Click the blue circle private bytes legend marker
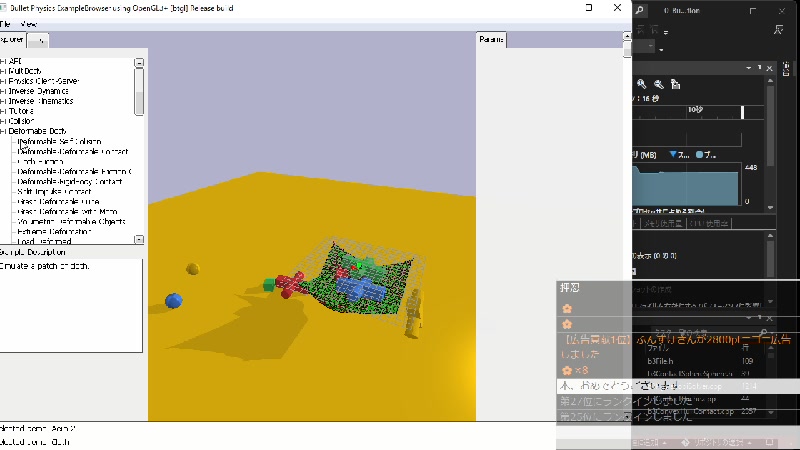The width and height of the screenshot is (800, 450). click(700, 155)
